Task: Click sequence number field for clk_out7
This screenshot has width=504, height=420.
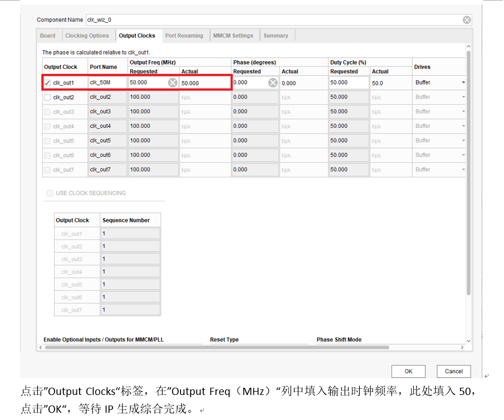Action: 130,310
